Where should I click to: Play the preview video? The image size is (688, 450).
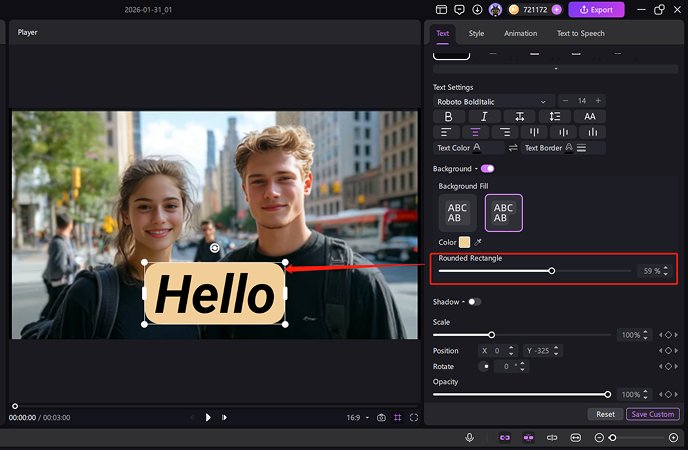(208, 417)
